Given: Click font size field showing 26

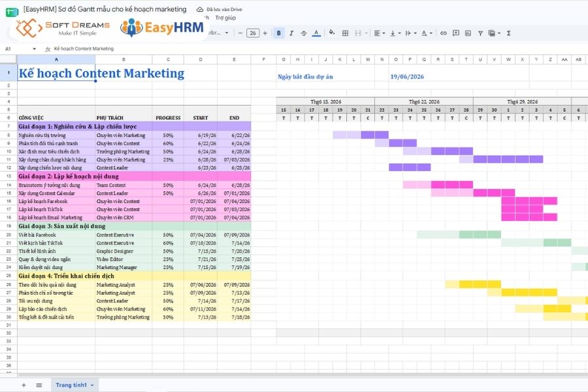Looking at the screenshot, I should (253, 33).
